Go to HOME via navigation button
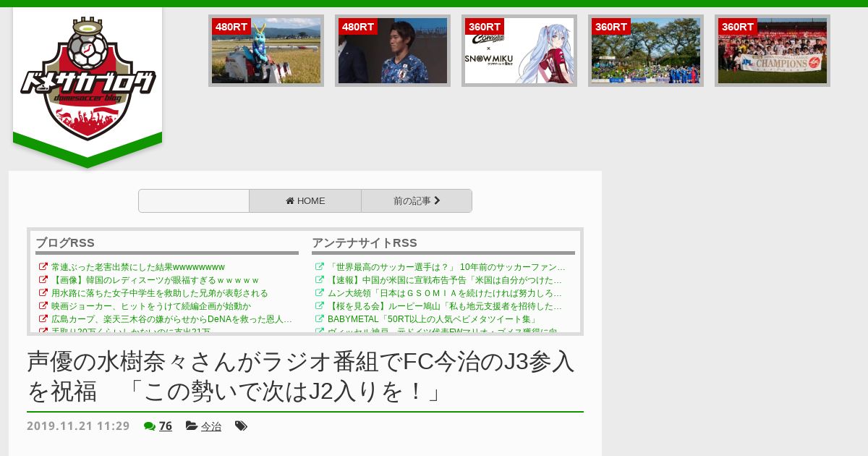 point(305,201)
